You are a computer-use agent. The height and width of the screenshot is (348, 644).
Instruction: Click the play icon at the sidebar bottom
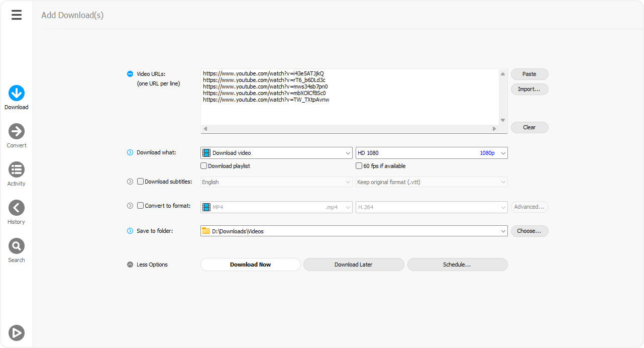click(17, 332)
